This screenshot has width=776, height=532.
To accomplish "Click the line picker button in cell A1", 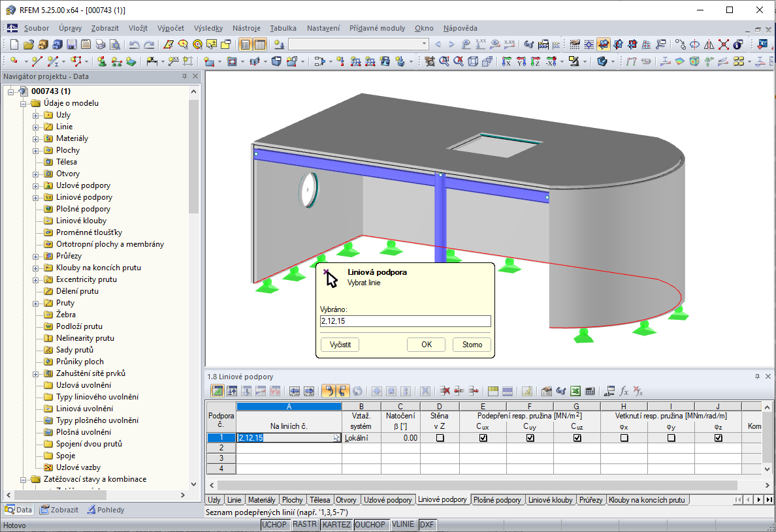I will 336,437.
